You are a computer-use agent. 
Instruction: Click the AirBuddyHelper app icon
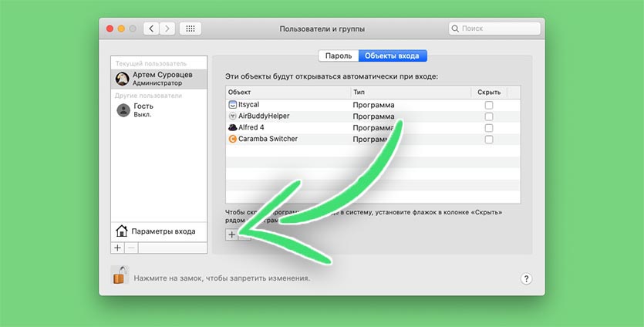point(232,116)
